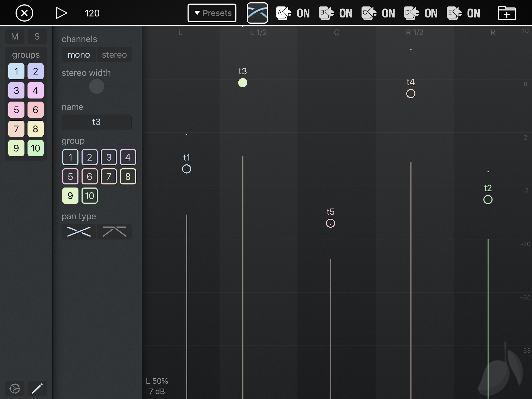Toggle the pencil edit icon

tap(37, 388)
